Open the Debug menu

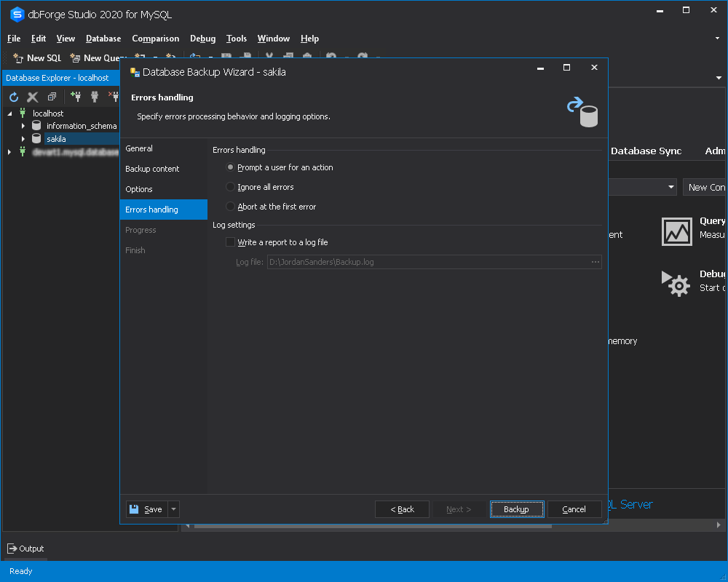[x=203, y=39]
